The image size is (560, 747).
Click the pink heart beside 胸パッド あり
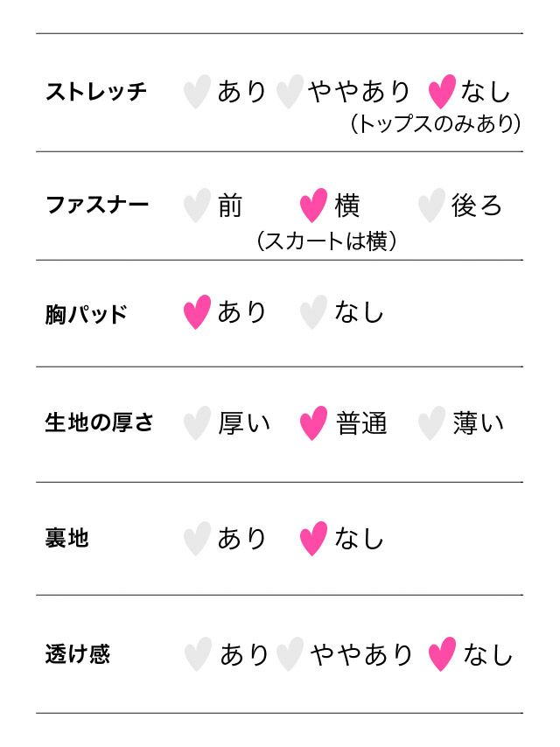pyautogui.click(x=197, y=312)
